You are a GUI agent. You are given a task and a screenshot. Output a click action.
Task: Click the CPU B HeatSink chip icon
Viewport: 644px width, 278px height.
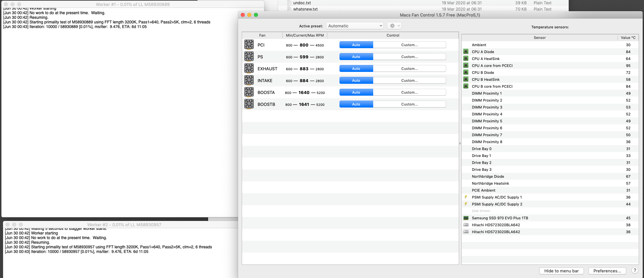click(466, 79)
